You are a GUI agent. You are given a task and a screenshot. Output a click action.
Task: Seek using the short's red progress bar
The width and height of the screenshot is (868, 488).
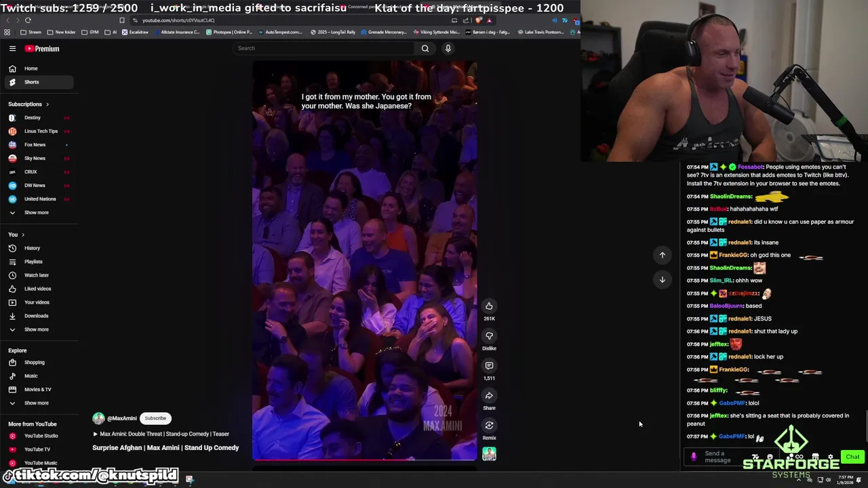click(365, 460)
